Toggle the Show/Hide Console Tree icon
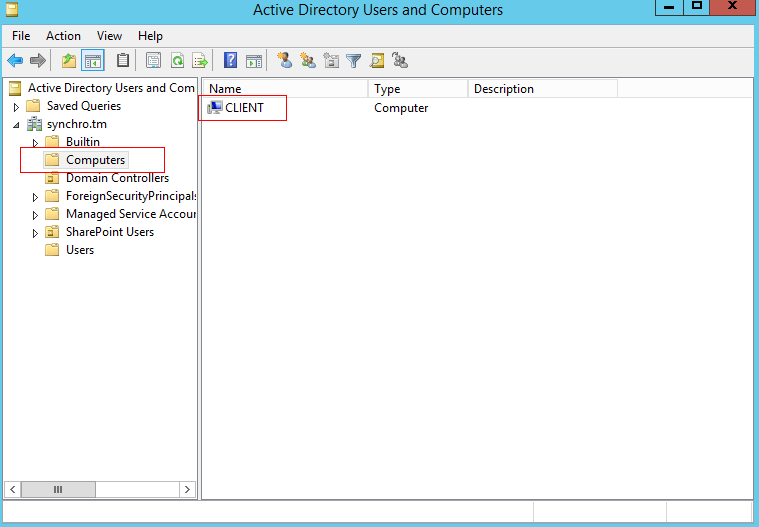The width and height of the screenshot is (759, 527). 92,61
